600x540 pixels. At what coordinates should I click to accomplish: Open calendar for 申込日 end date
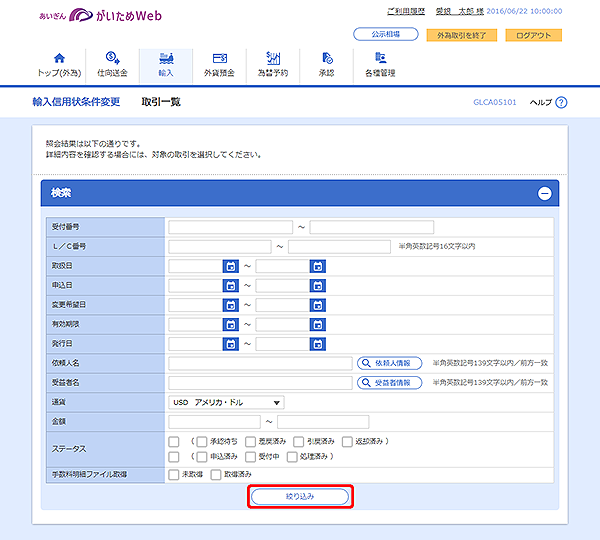coord(318,285)
